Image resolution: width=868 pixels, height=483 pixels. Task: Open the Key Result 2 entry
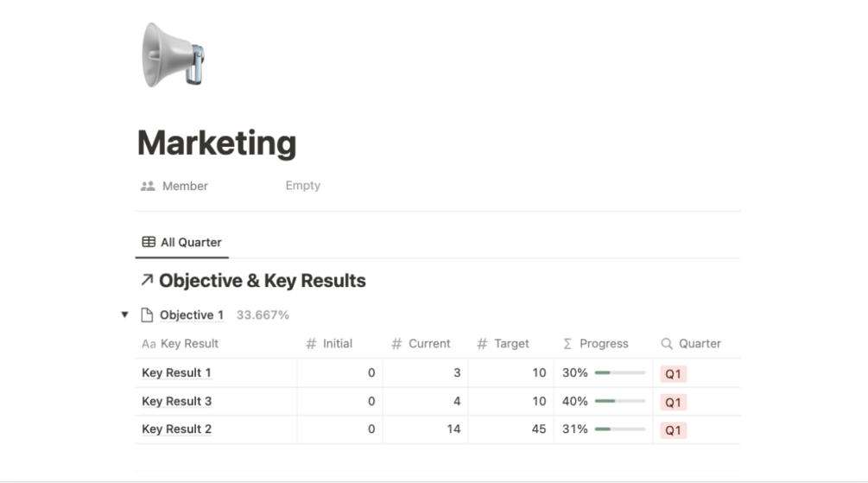pos(177,429)
